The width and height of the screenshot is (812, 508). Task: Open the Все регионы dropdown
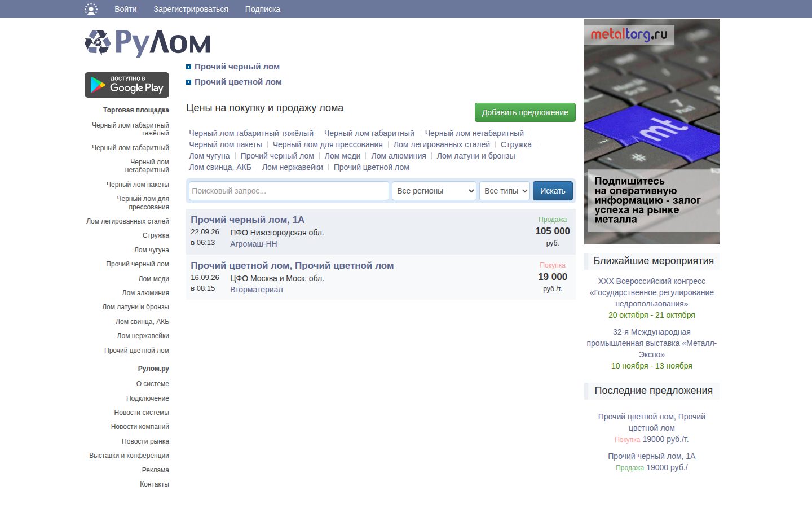pos(434,191)
